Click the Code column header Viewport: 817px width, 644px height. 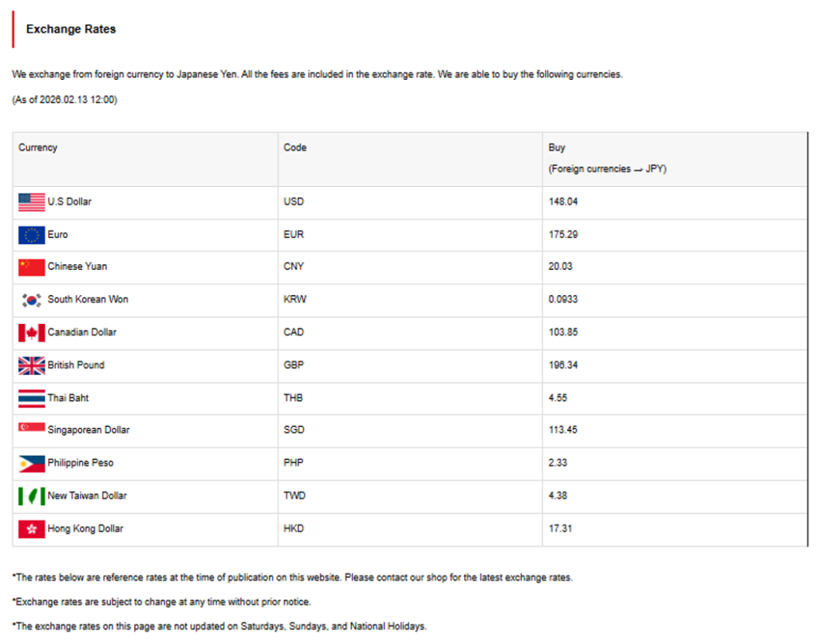(x=295, y=148)
